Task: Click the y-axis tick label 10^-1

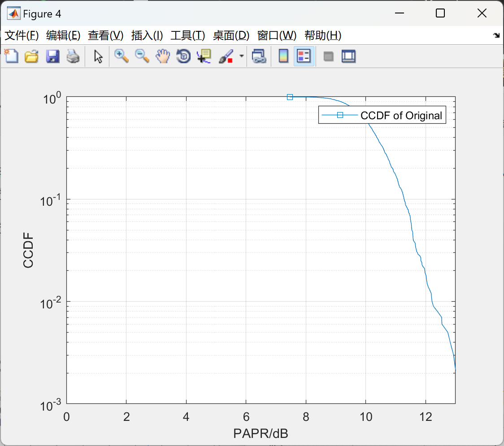Action: (x=51, y=201)
